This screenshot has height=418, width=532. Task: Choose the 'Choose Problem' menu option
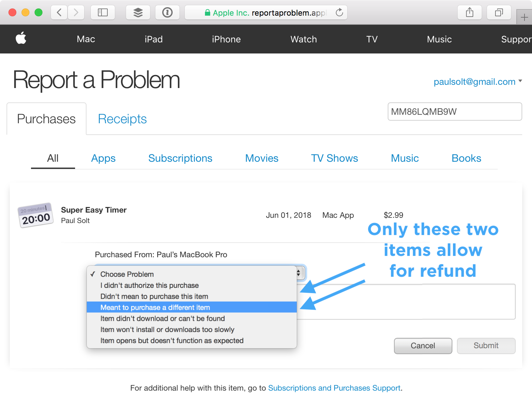click(192, 274)
